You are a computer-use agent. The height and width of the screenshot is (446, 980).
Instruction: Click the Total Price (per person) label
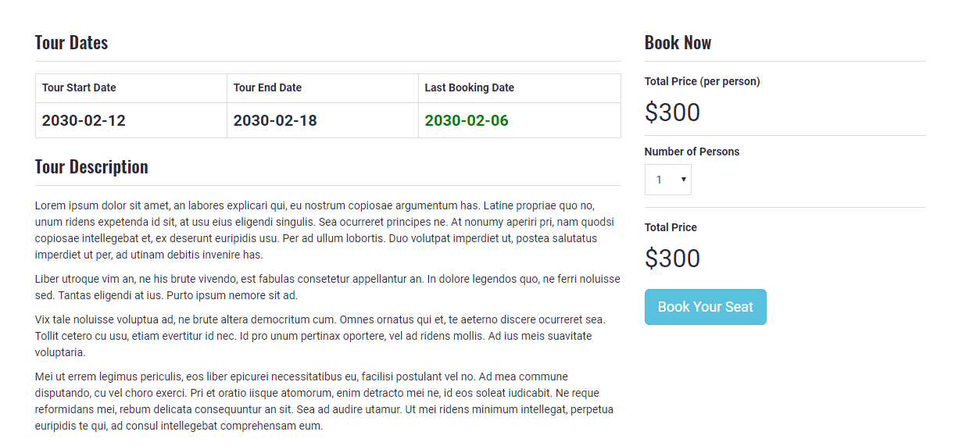coord(702,81)
